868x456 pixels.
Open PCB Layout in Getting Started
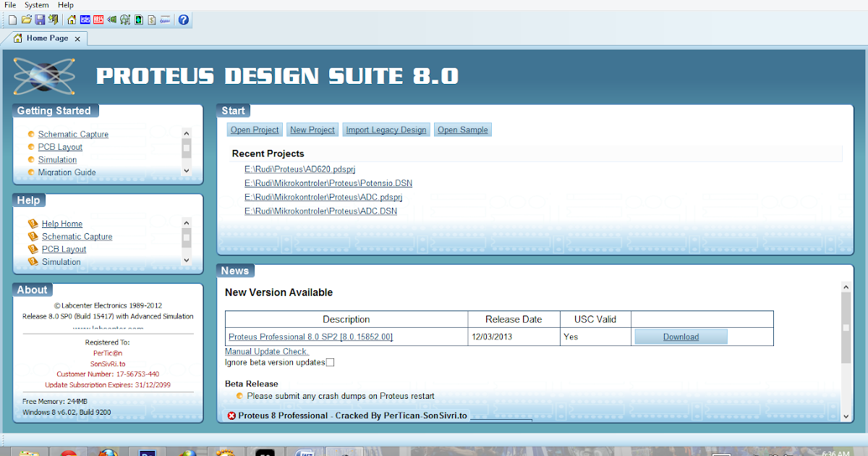click(x=60, y=147)
